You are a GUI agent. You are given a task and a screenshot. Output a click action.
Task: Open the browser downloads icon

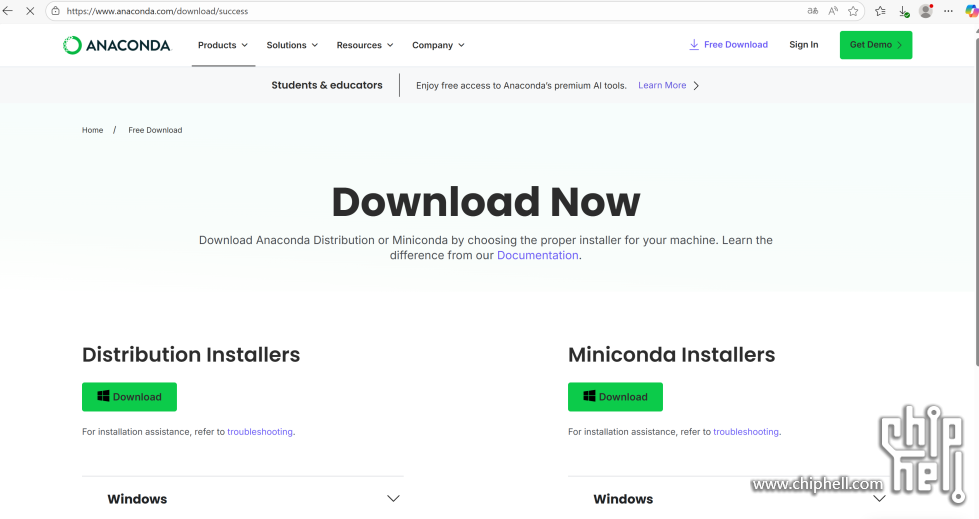pos(903,11)
